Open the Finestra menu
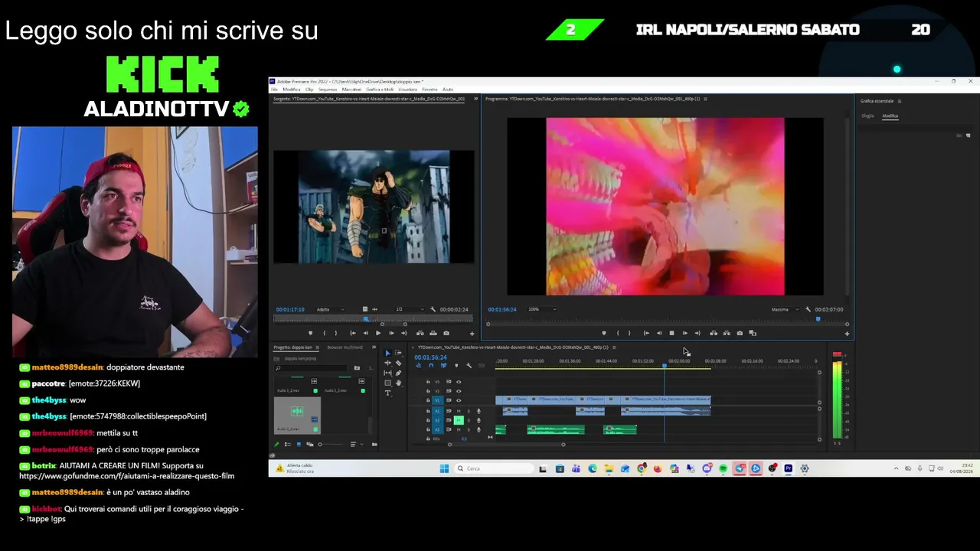 pyautogui.click(x=430, y=90)
